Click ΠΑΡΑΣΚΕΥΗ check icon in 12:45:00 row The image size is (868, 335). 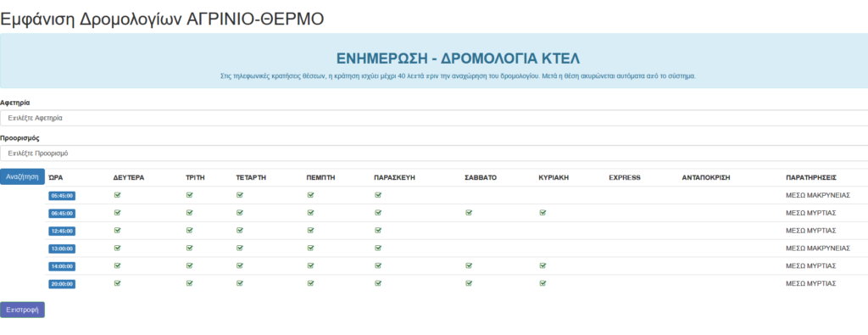coord(378,231)
